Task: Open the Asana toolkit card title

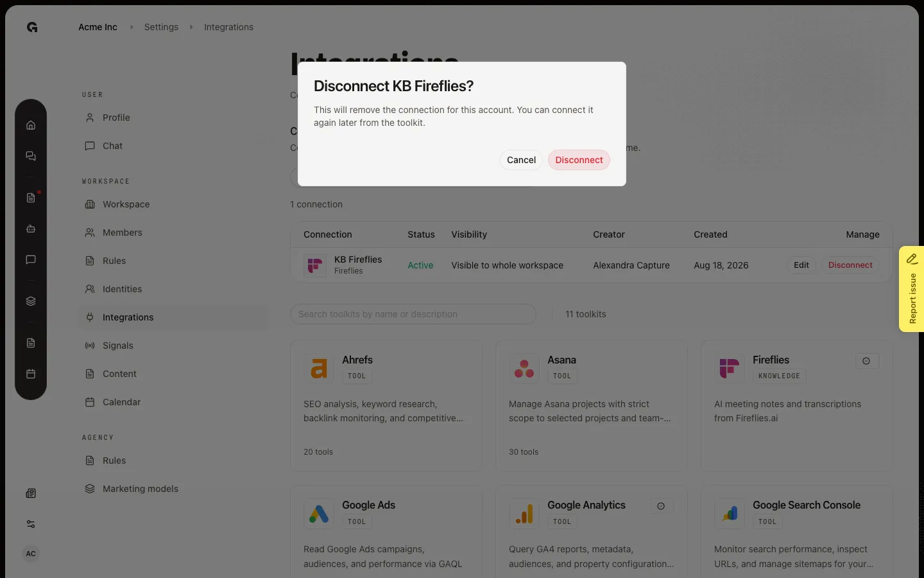Action: pyautogui.click(x=561, y=360)
